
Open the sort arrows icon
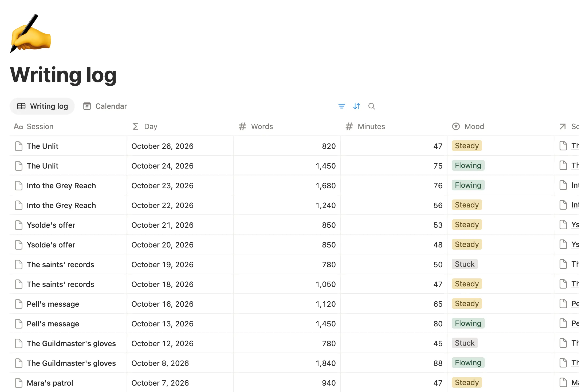(x=356, y=106)
